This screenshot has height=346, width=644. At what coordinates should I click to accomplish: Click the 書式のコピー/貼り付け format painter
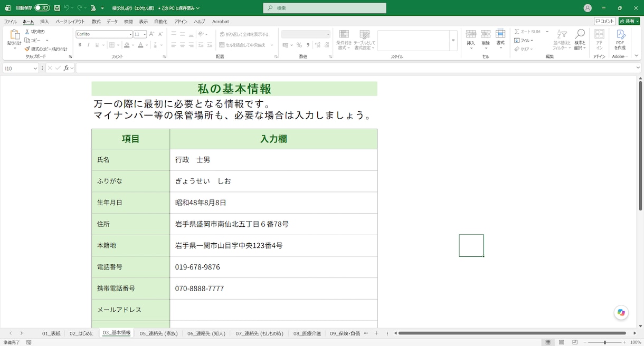tap(46, 49)
